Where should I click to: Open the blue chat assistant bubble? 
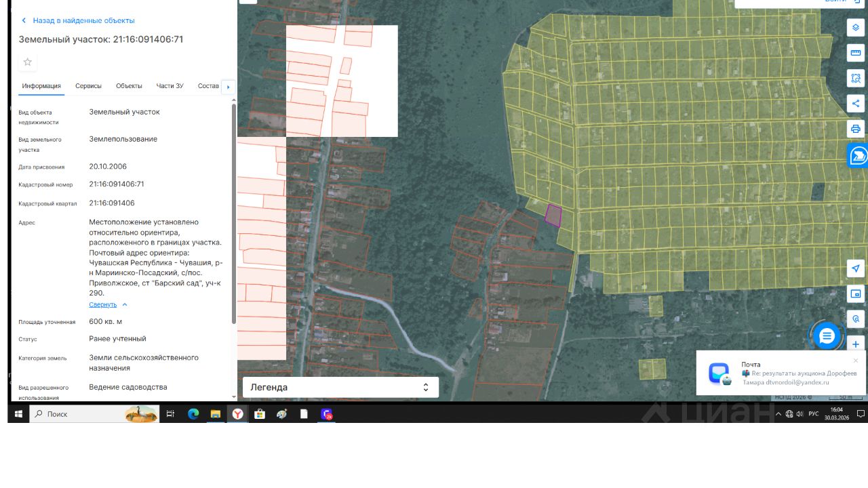tap(827, 335)
